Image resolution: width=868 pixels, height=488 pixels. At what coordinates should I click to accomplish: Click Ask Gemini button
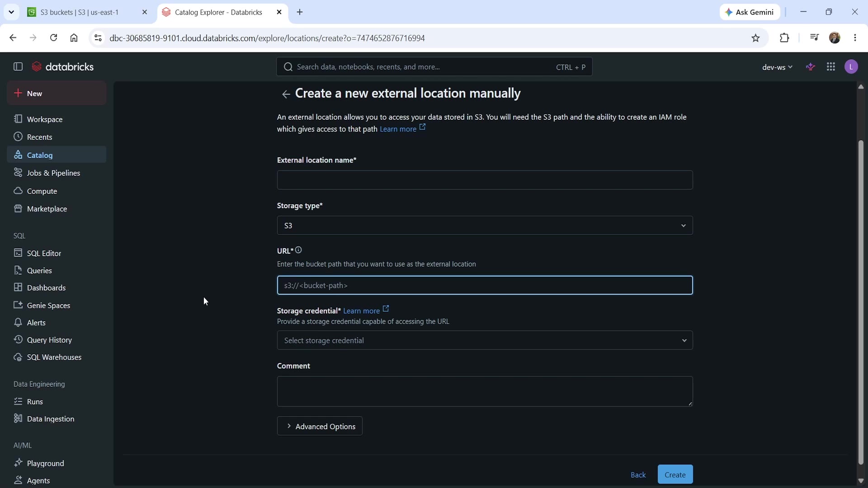coord(750,12)
